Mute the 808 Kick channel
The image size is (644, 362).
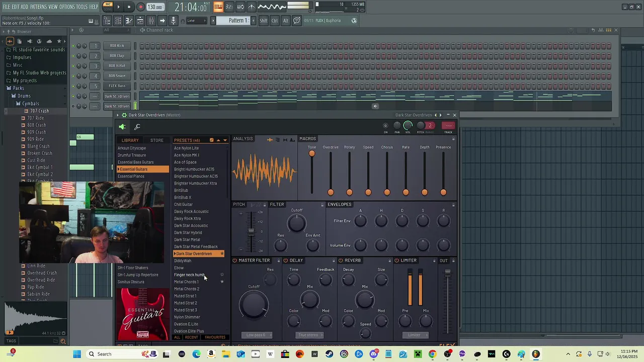73,46
